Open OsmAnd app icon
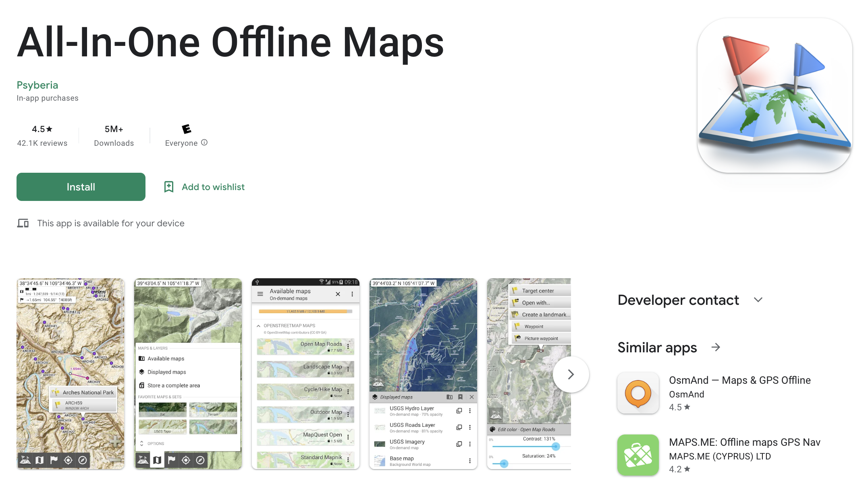 coord(638,393)
